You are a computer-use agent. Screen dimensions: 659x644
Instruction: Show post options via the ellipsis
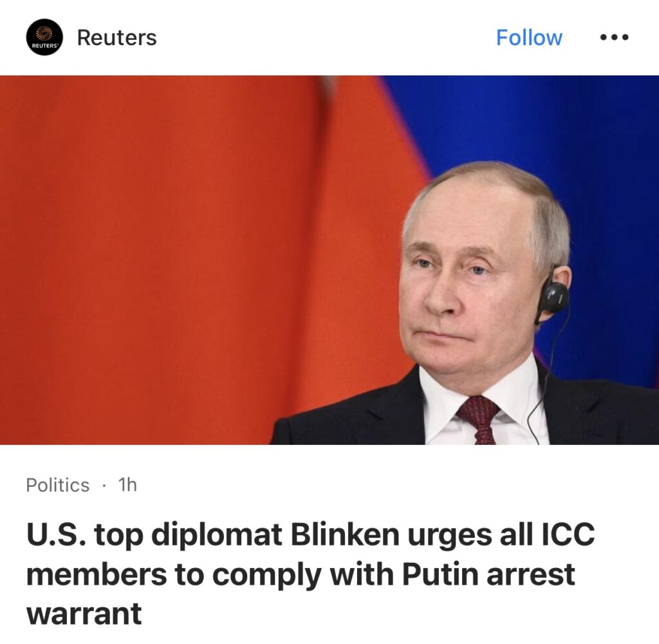click(x=614, y=37)
